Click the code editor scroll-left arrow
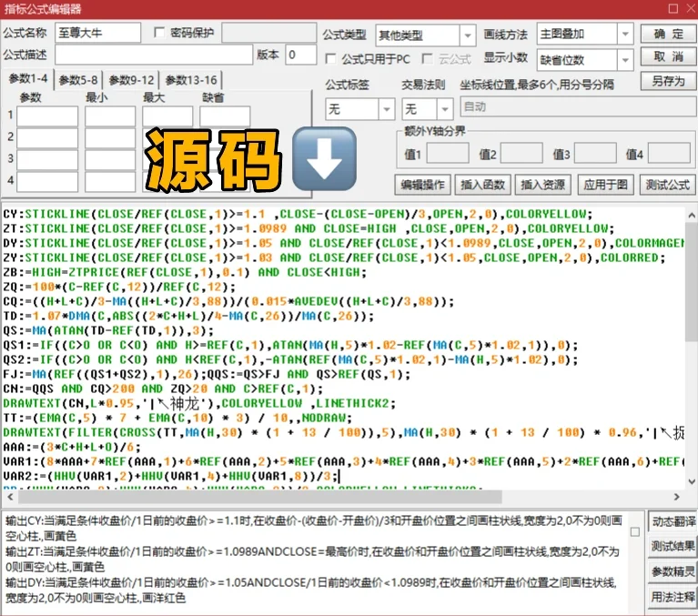The width and height of the screenshot is (698, 616). [10, 497]
